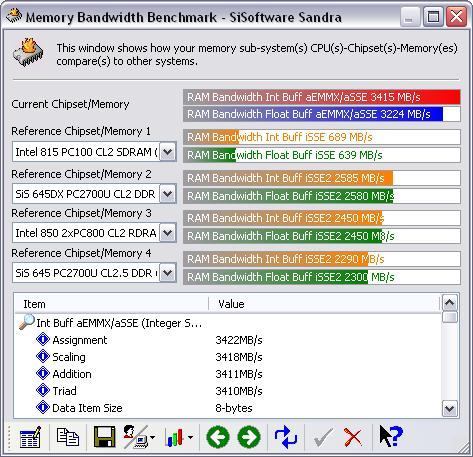The width and height of the screenshot is (473, 457).
Task: Open dropdown arrow next to user/computer icon
Action: point(153,437)
